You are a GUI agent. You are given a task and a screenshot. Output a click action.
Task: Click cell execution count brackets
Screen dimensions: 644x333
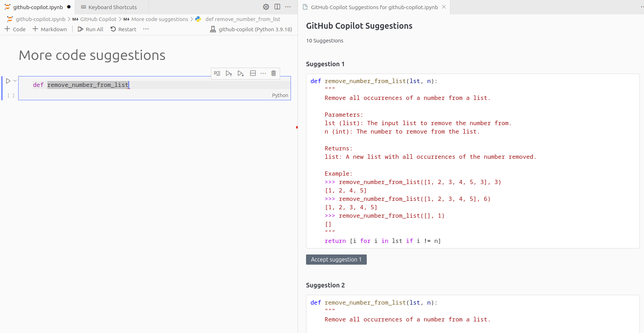pyautogui.click(x=11, y=95)
